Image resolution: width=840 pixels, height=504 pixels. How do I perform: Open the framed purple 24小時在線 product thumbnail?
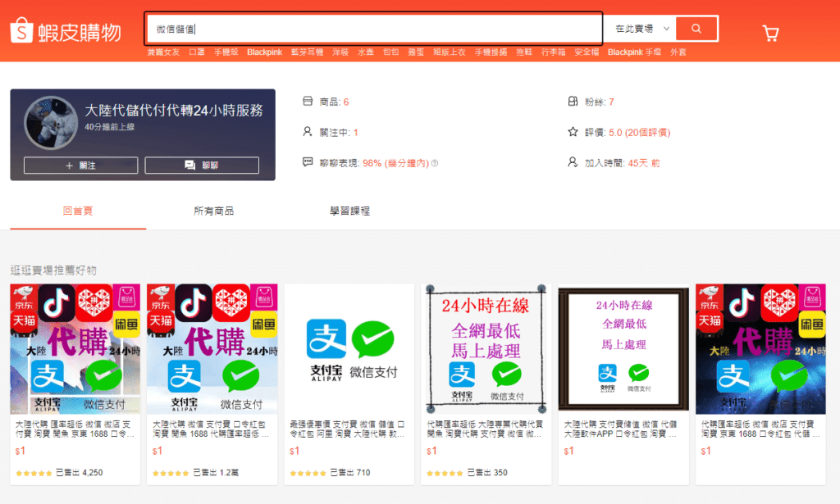623,349
